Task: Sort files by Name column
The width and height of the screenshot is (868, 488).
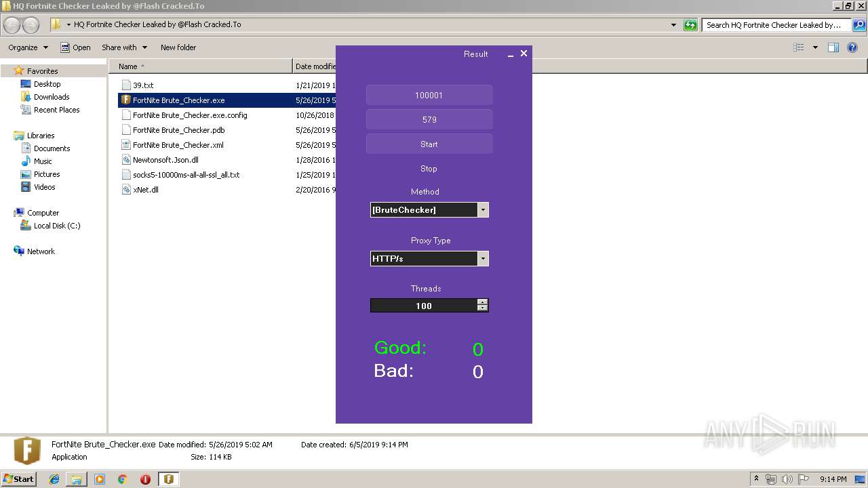Action: 200,66
